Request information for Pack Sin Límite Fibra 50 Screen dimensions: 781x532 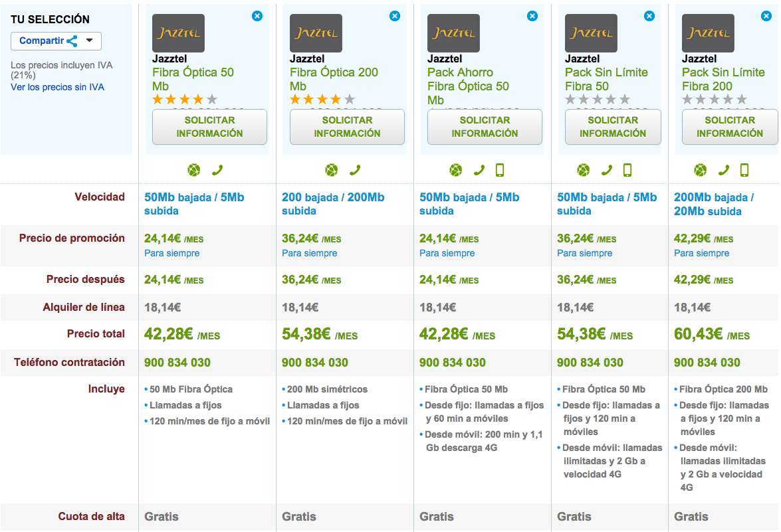point(613,127)
